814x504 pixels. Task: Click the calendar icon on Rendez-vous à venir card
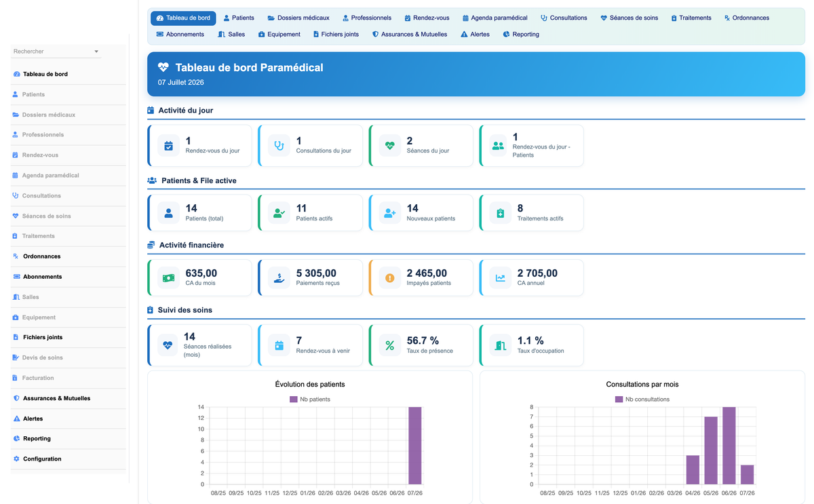[279, 345]
